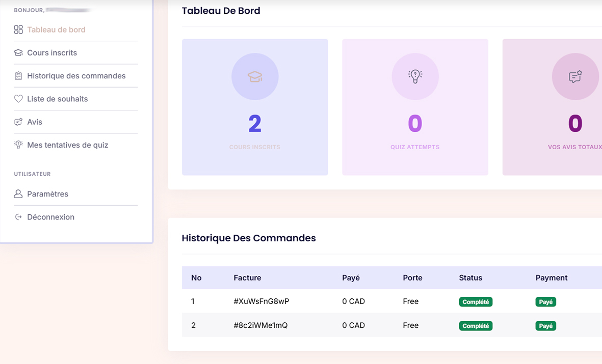Click the review bubble icon beside Avis
The image size is (602, 364).
[18, 122]
